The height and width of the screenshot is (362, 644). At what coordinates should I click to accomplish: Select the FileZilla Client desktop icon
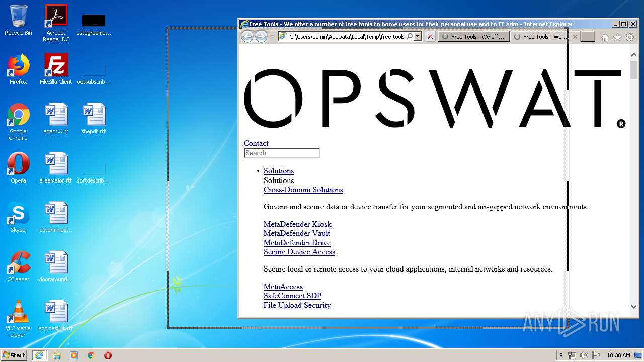tap(56, 69)
